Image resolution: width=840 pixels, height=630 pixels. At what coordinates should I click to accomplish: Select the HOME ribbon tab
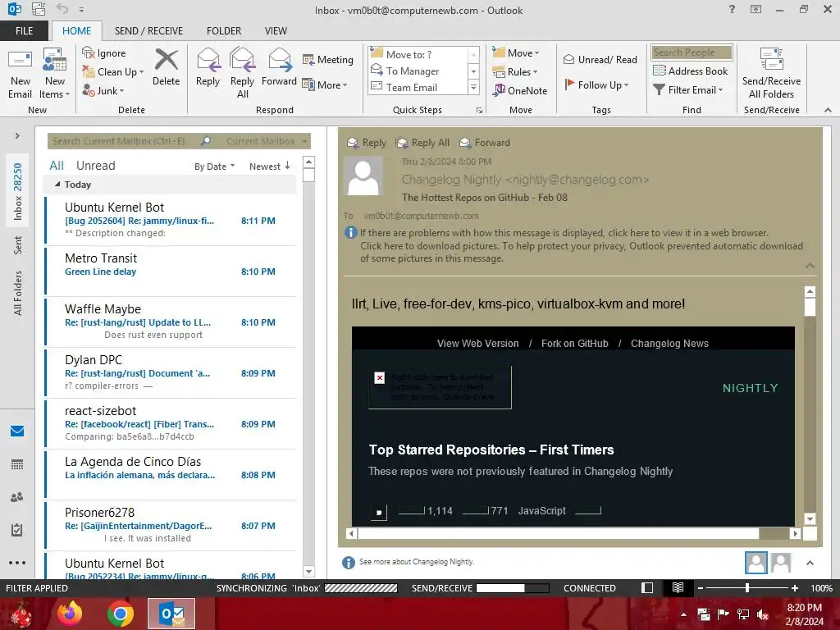point(76,31)
